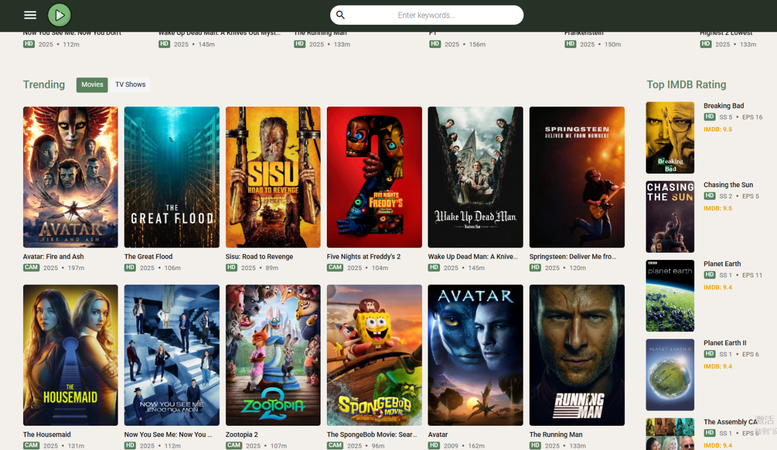Open The SpongeBob Movie poster
The height and width of the screenshot is (450, 777).
(x=374, y=355)
